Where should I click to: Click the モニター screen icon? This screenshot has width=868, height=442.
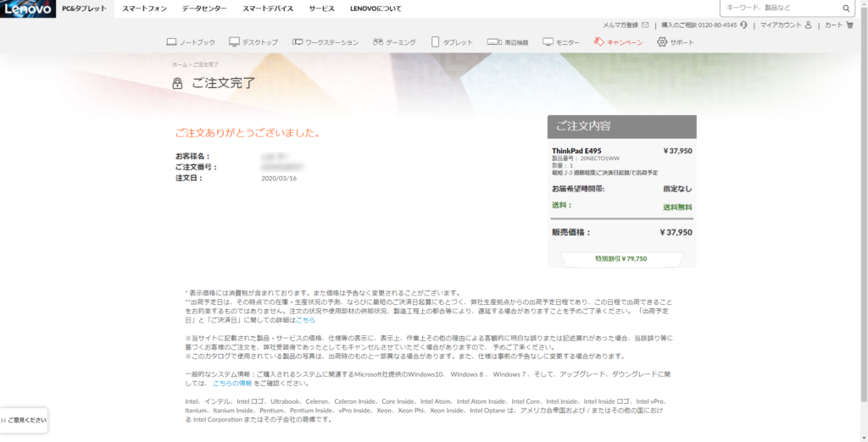[548, 42]
